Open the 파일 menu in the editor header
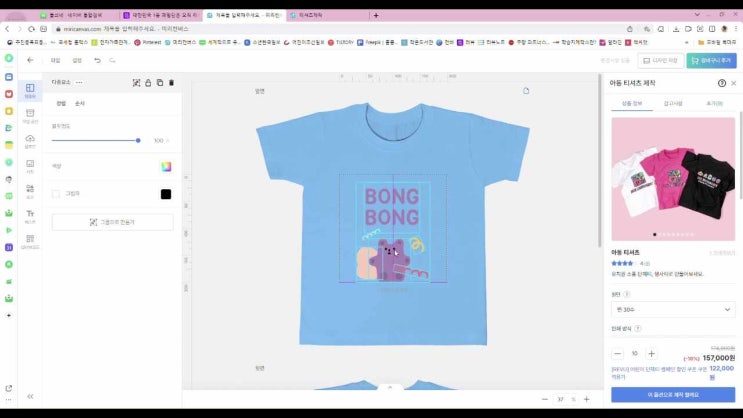Screen dimensions: 743x418 coord(56,60)
